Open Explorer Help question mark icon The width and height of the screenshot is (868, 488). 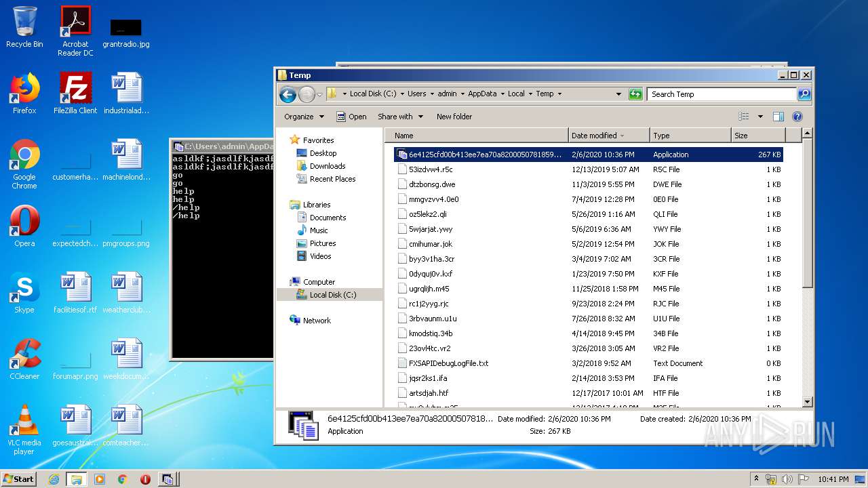click(797, 117)
